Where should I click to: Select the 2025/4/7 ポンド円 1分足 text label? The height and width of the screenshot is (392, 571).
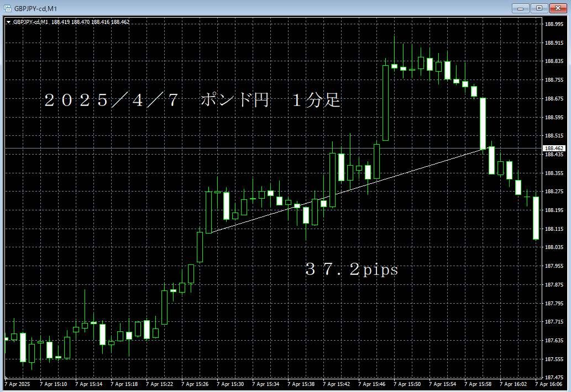point(192,100)
